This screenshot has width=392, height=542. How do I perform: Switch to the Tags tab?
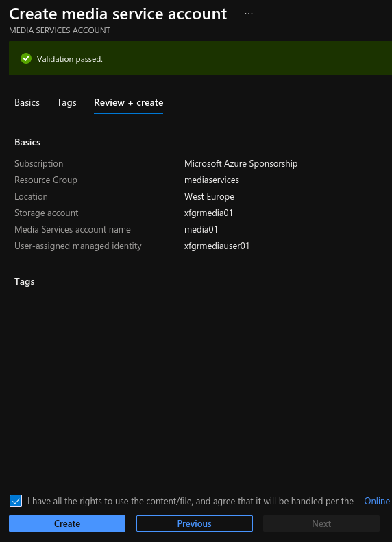[66, 102]
